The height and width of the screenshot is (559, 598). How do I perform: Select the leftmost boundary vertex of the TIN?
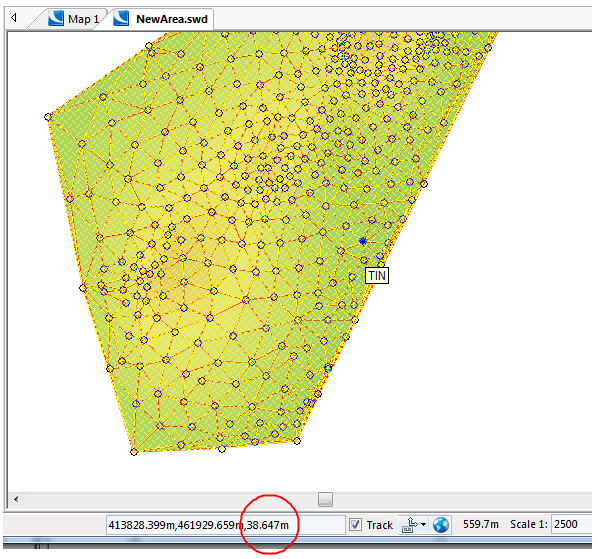click(48, 117)
